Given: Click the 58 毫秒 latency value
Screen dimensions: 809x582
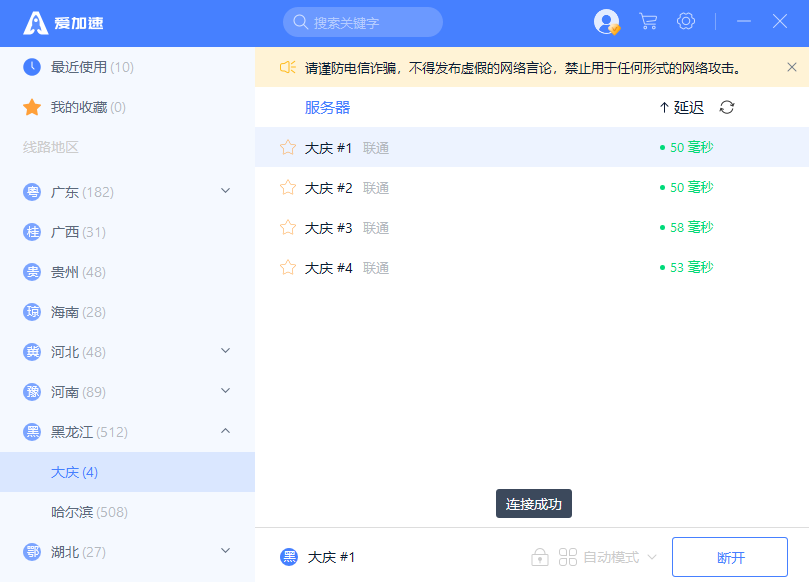Looking at the screenshot, I should coord(691,227).
